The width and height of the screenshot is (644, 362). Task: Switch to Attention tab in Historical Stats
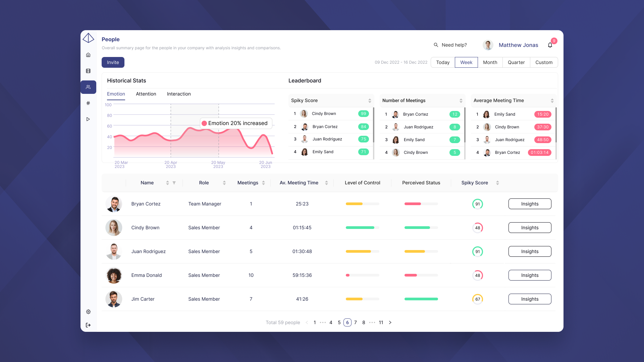(146, 94)
